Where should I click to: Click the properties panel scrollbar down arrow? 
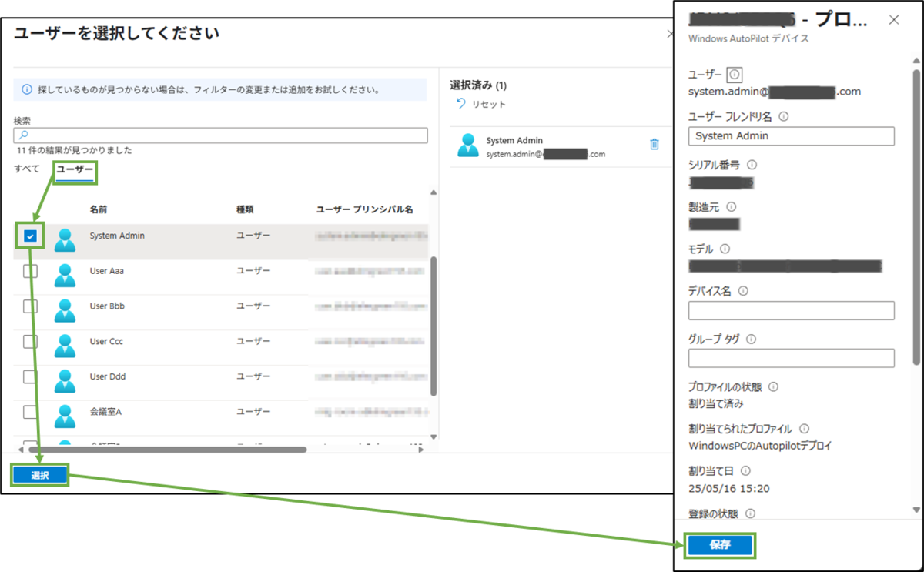point(916,510)
